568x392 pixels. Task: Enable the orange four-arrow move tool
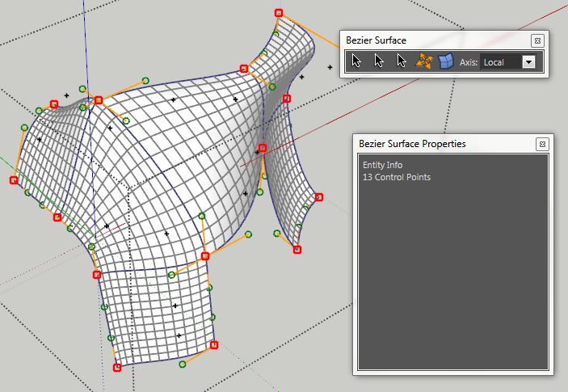pyautogui.click(x=424, y=61)
